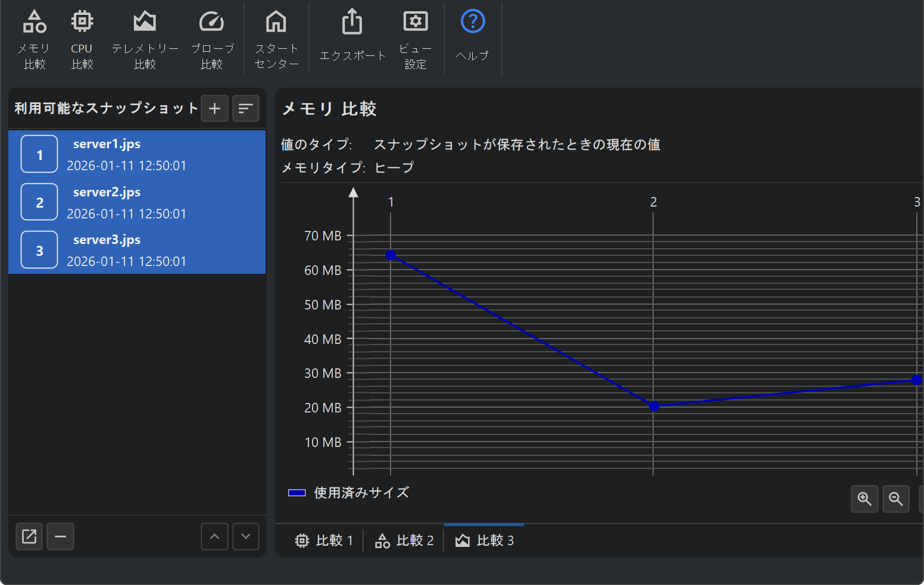Move snapshot up with the chevron
The image size is (924, 585).
tap(214, 537)
